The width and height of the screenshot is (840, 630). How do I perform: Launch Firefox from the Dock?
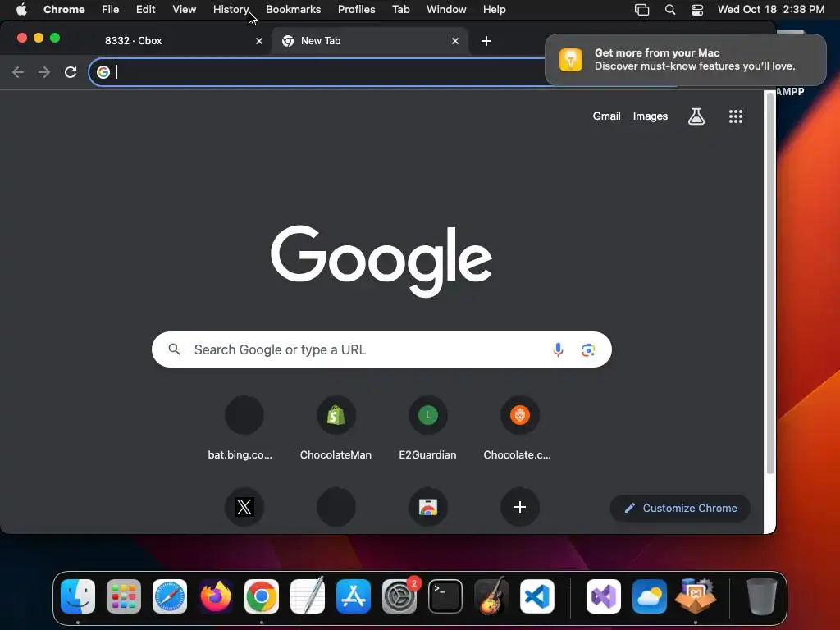(216, 596)
